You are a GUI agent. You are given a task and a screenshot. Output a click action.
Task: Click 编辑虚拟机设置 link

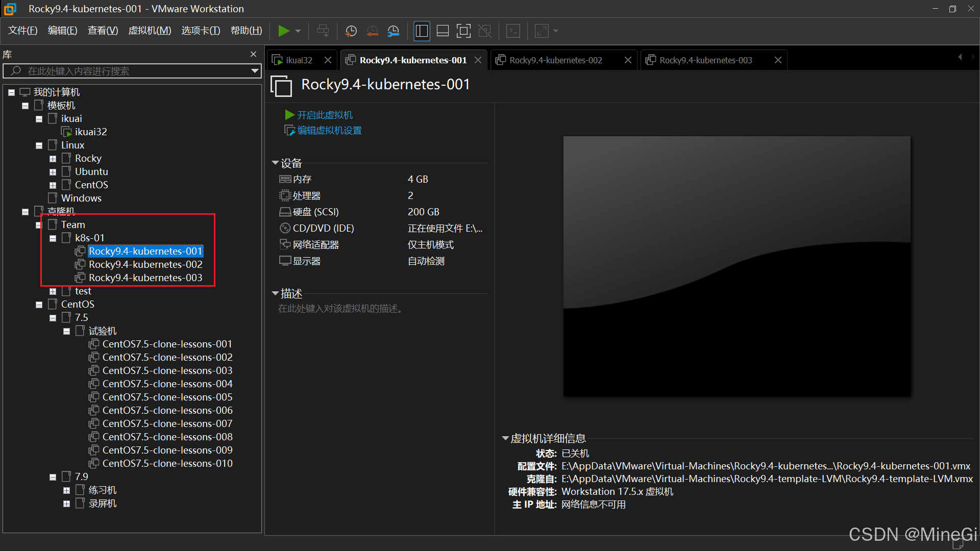pos(329,131)
